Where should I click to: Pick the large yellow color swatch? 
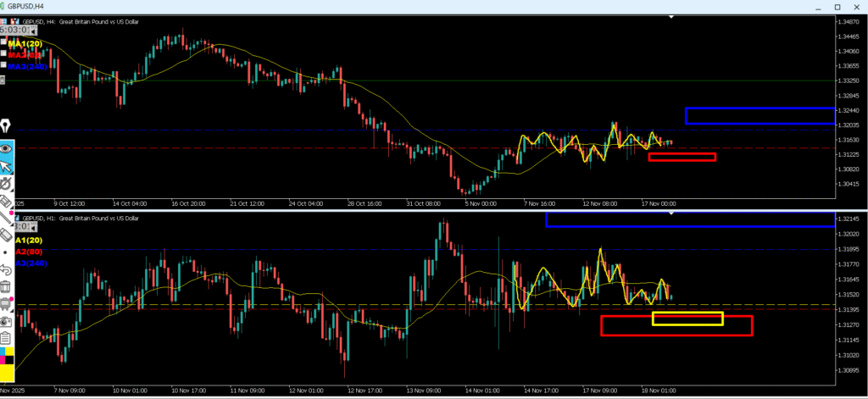tap(7, 373)
